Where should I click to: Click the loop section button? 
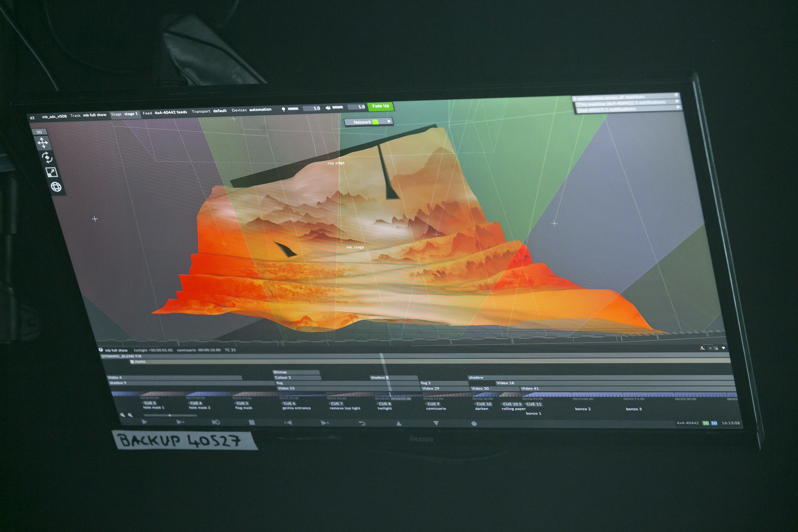(216, 422)
